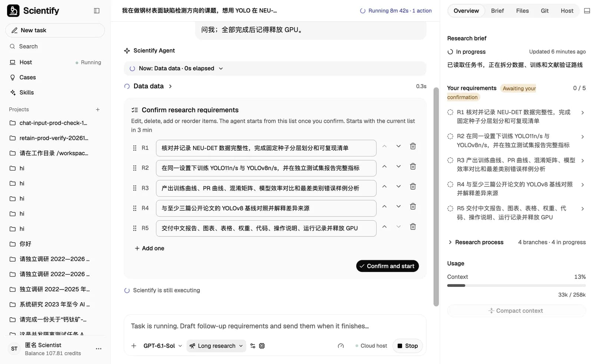The image size is (593, 364).
Task: Move requirement R3 down
Action: pos(398,186)
